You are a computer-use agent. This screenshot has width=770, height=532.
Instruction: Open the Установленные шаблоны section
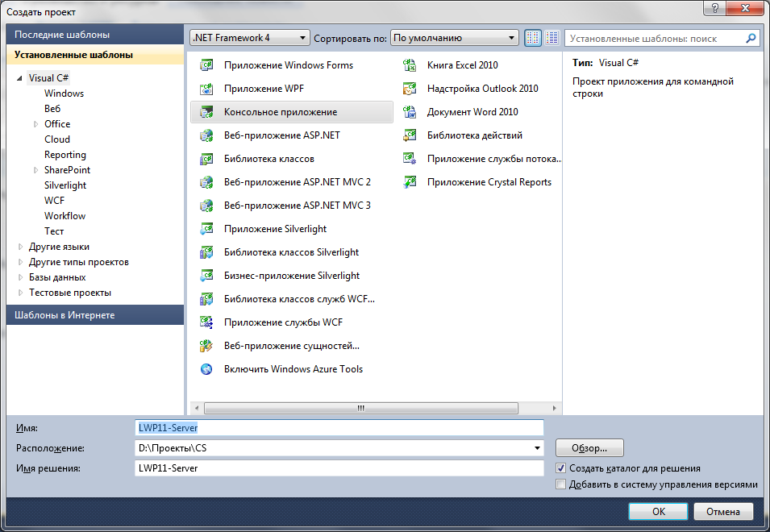pos(95,55)
